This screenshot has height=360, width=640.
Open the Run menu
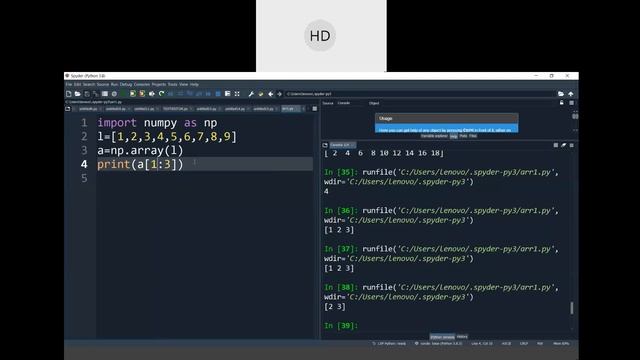point(114,84)
